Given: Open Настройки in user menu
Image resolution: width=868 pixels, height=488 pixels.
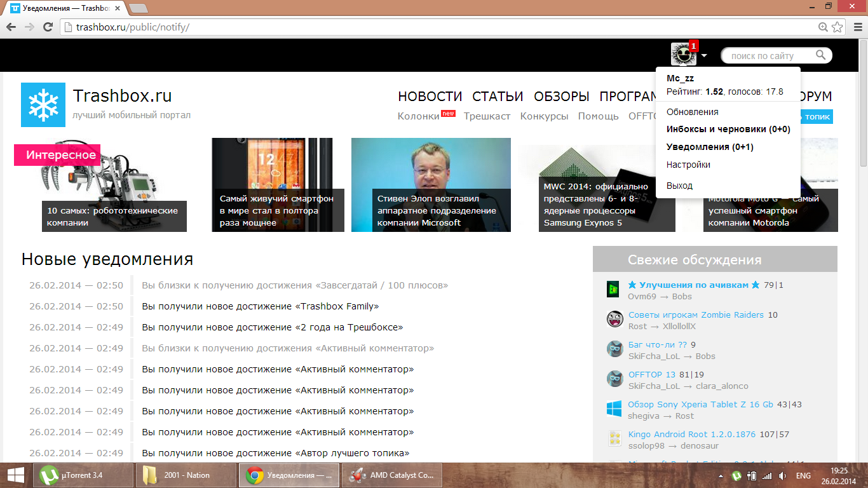Looking at the screenshot, I should tap(688, 165).
